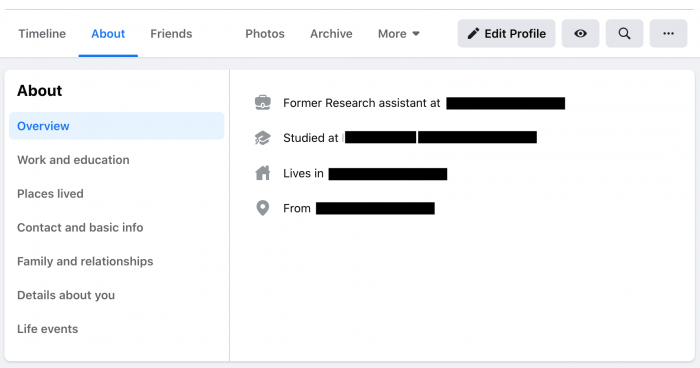Screen dimensions: 700x368
Task: Click the briefcase work icon
Action: coord(262,103)
